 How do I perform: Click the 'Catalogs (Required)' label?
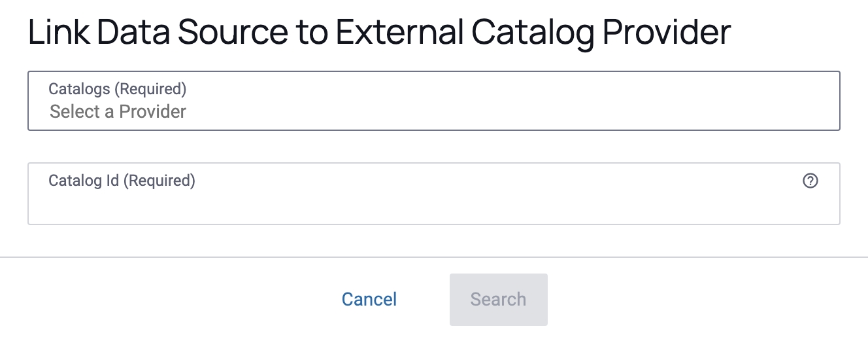[118, 88]
